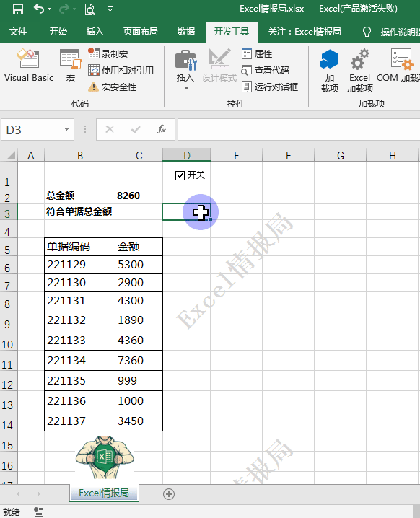Screen dimensions: 420x518
Task: Click cell containing 8260
Action: (139, 196)
